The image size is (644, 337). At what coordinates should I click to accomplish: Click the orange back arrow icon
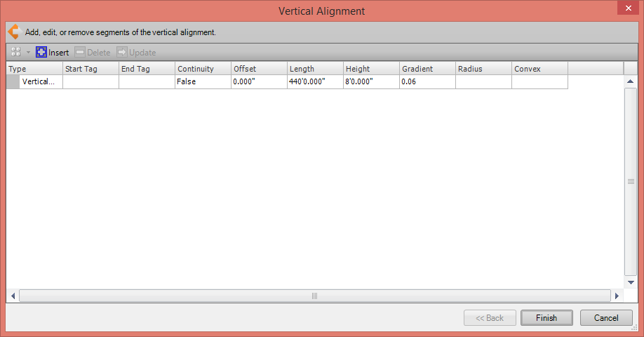coord(15,32)
